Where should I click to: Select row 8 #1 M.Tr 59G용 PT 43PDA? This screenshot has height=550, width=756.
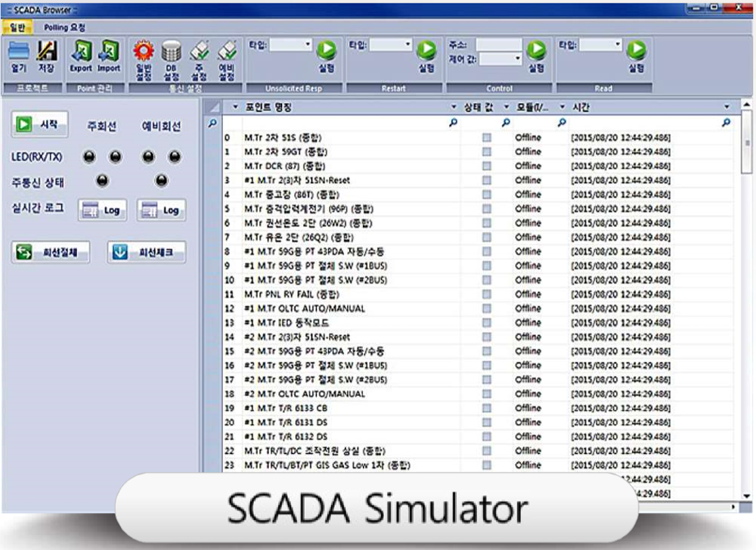coord(479,251)
